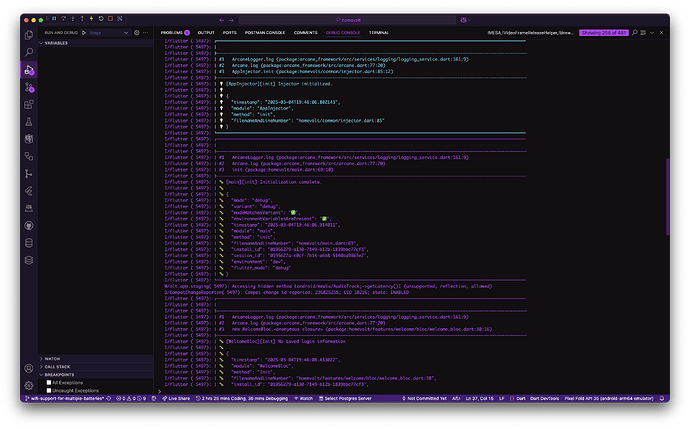Click the Restart debug icon
The height and width of the screenshot is (429, 690).
pyautogui.click(x=101, y=18)
